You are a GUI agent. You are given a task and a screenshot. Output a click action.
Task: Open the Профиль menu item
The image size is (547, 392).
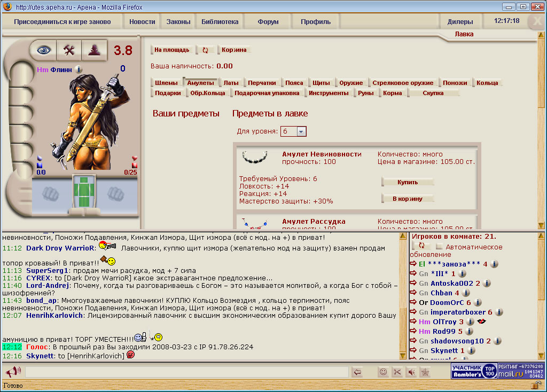pyautogui.click(x=316, y=21)
